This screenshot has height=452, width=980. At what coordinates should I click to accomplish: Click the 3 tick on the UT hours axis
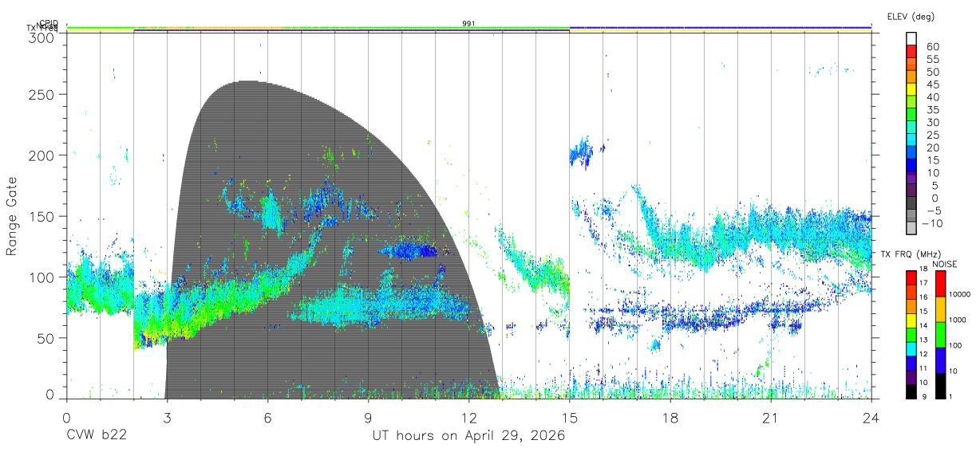tap(167, 418)
